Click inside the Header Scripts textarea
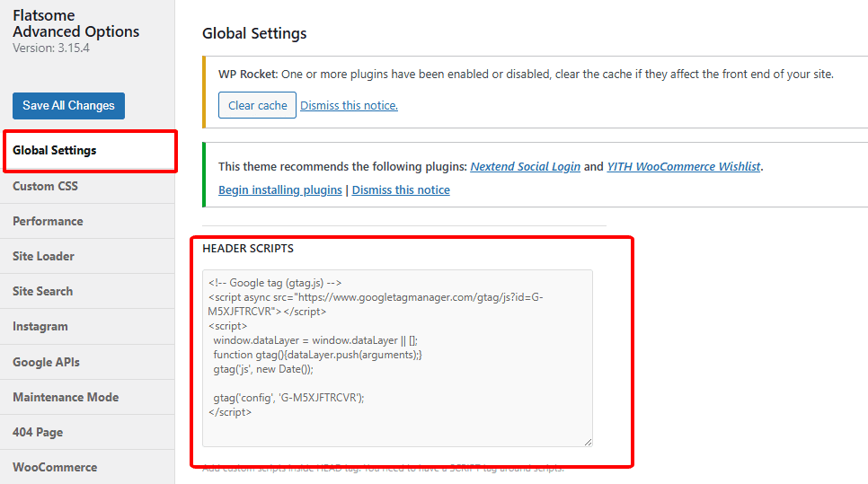The image size is (868, 484). click(397, 358)
